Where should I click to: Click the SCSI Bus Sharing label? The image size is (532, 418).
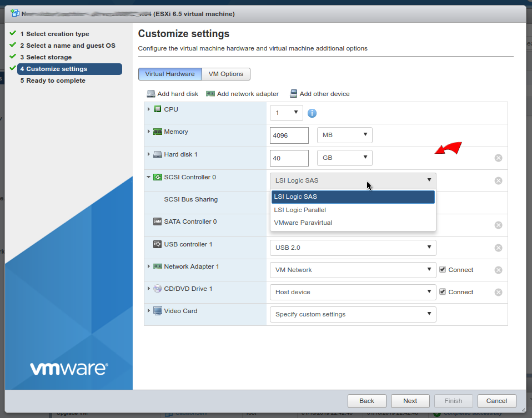190,199
